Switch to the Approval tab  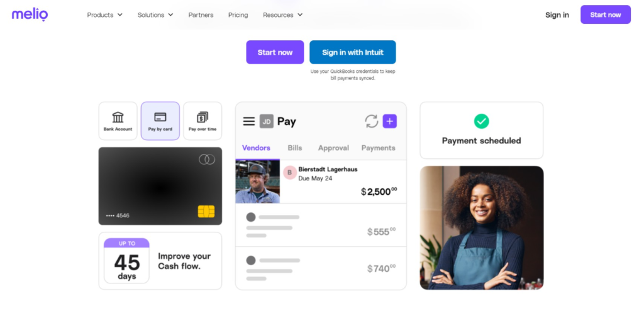(x=333, y=148)
